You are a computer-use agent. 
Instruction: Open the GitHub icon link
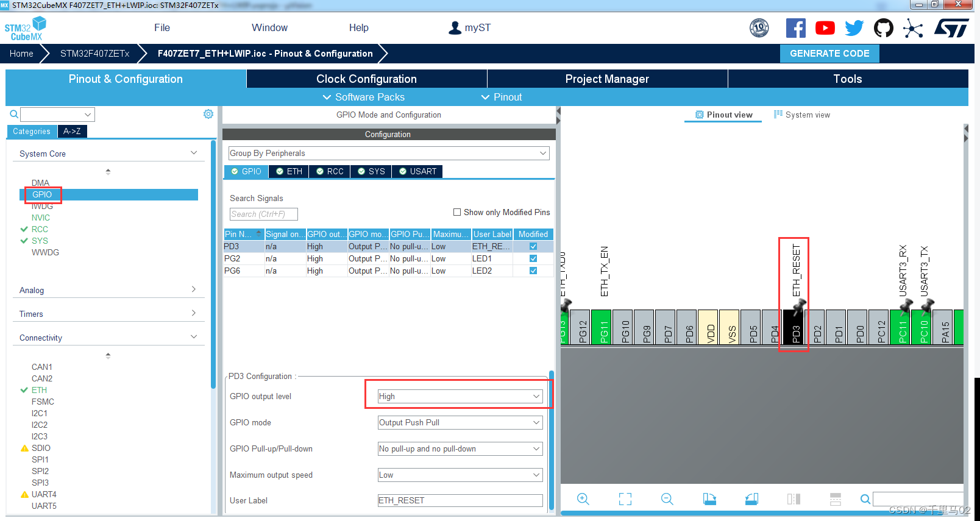click(884, 28)
